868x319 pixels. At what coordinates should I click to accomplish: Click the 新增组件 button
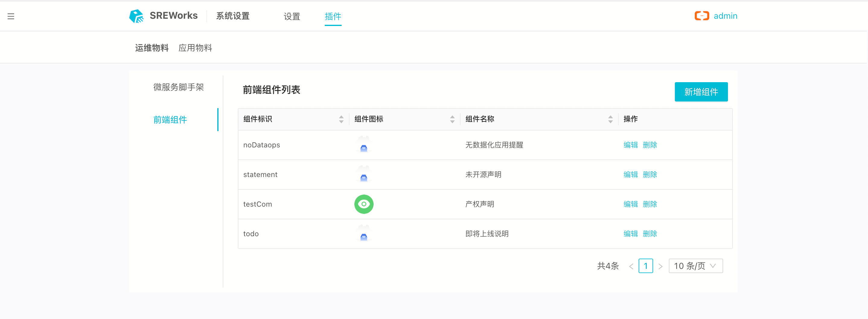[x=701, y=92]
